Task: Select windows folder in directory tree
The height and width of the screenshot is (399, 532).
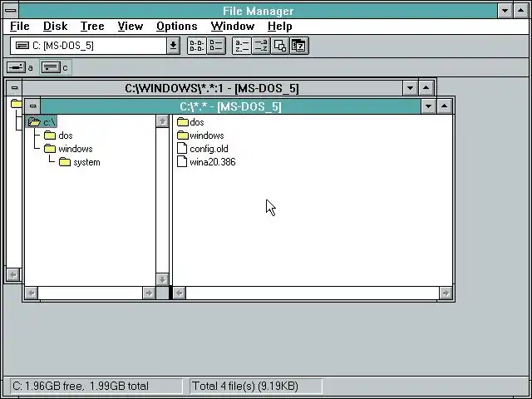Action: pos(68,149)
